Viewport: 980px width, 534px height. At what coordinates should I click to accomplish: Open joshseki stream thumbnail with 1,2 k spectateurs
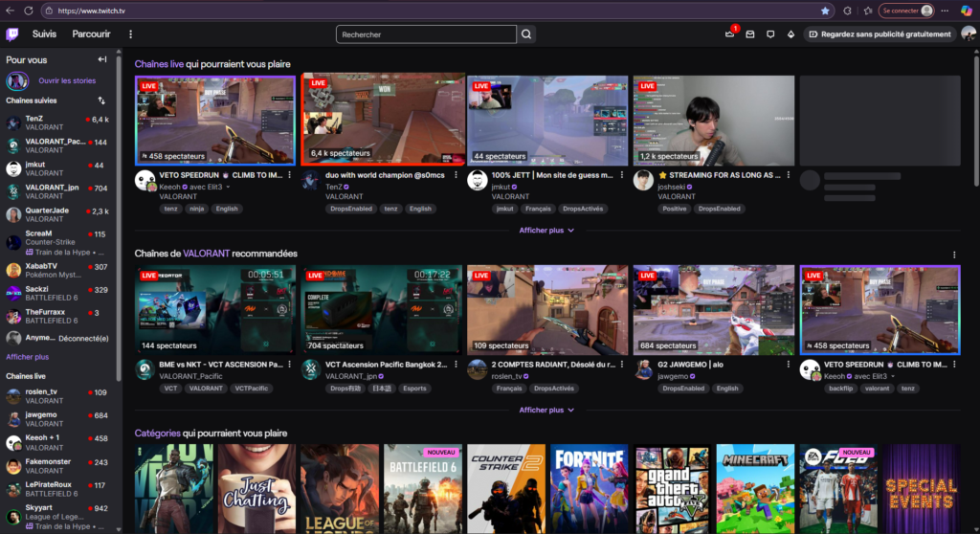pyautogui.click(x=714, y=121)
